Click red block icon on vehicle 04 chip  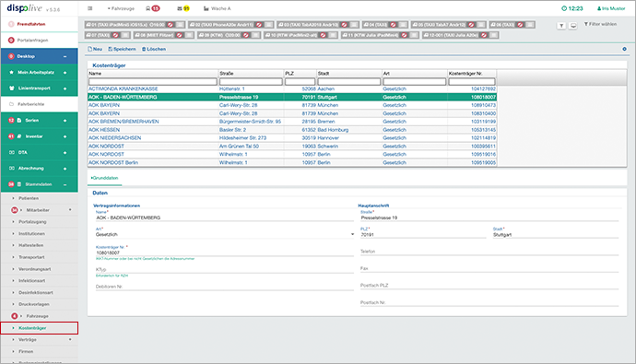393,25
